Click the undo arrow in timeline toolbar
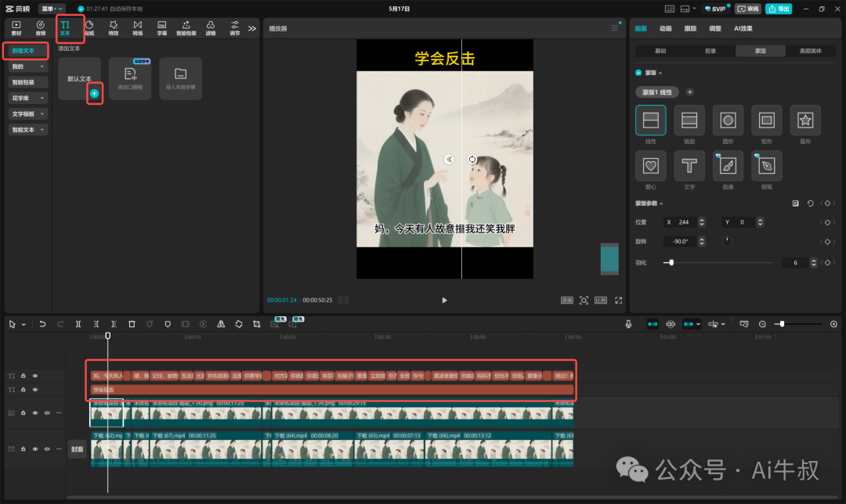Image resolution: width=846 pixels, height=504 pixels. pos(42,324)
